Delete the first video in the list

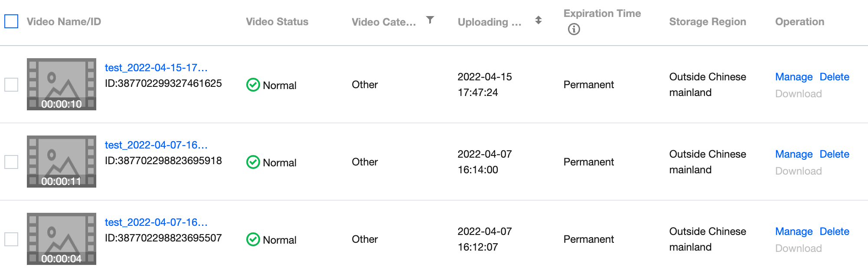click(x=834, y=77)
